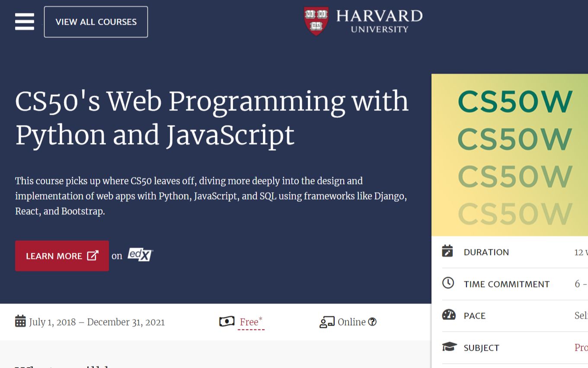
Task: Click the Free price link
Action: pyautogui.click(x=251, y=322)
